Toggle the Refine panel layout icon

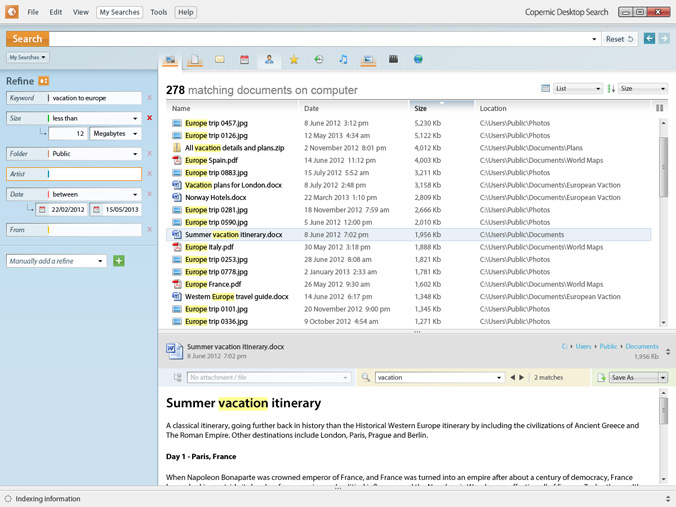(44, 81)
